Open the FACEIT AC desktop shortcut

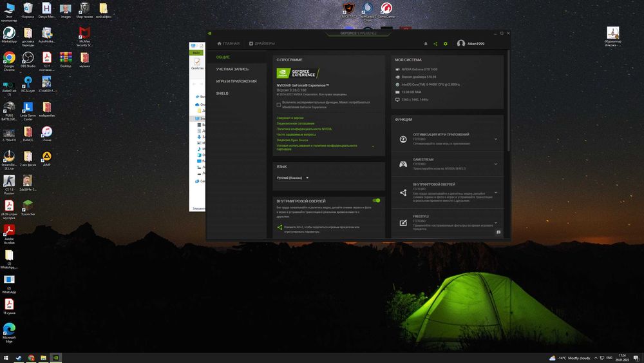(348, 10)
